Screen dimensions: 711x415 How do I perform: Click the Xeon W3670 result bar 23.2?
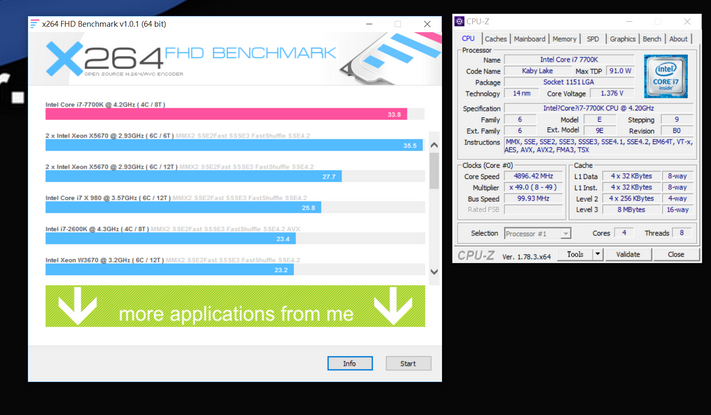(x=169, y=269)
